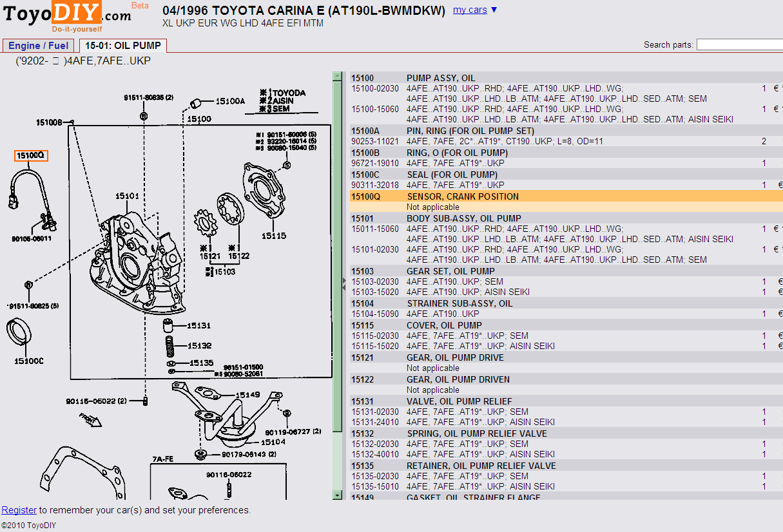Viewport: 783px width, 532px height.
Task: Click bolt label 90119-06727 (2)
Action: (x=295, y=432)
